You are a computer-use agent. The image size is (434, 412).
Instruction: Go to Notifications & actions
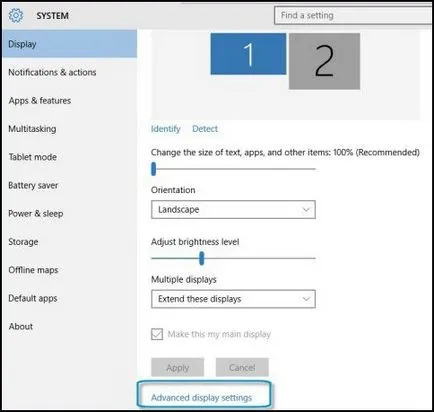click(52, 72)
